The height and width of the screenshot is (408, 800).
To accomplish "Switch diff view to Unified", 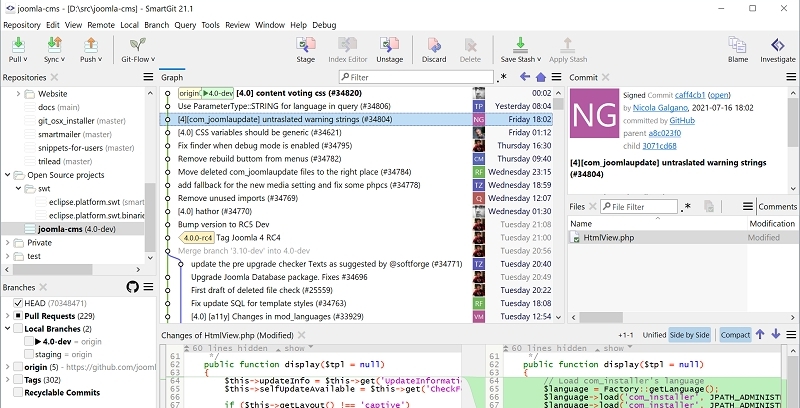I will click(x=654, y=335).
